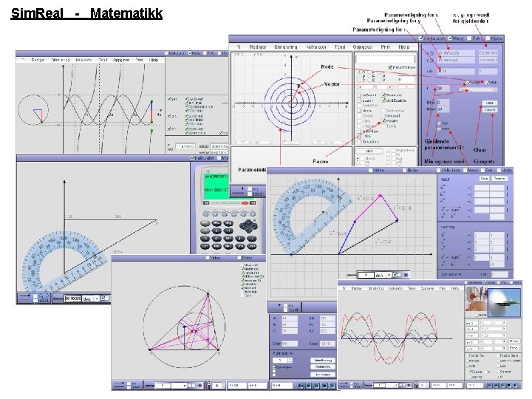
Task: Open Teori menu in the Fourier wave window
Action: [412, 288]
